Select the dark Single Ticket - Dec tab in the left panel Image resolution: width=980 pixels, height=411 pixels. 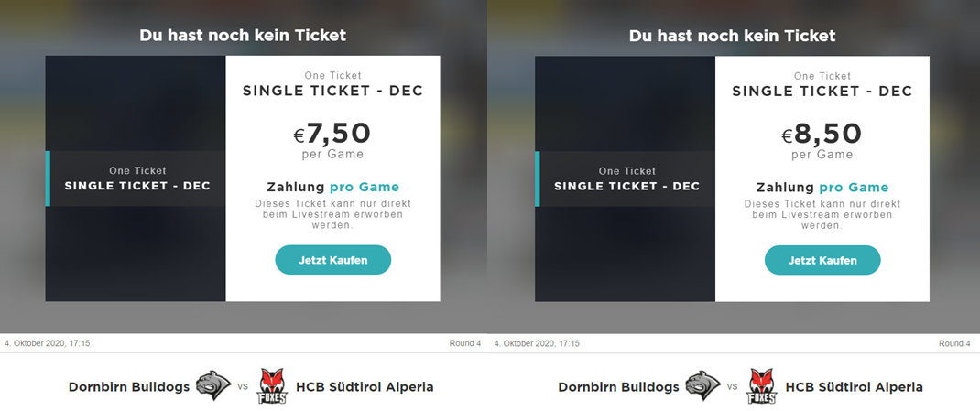(136, 179)
